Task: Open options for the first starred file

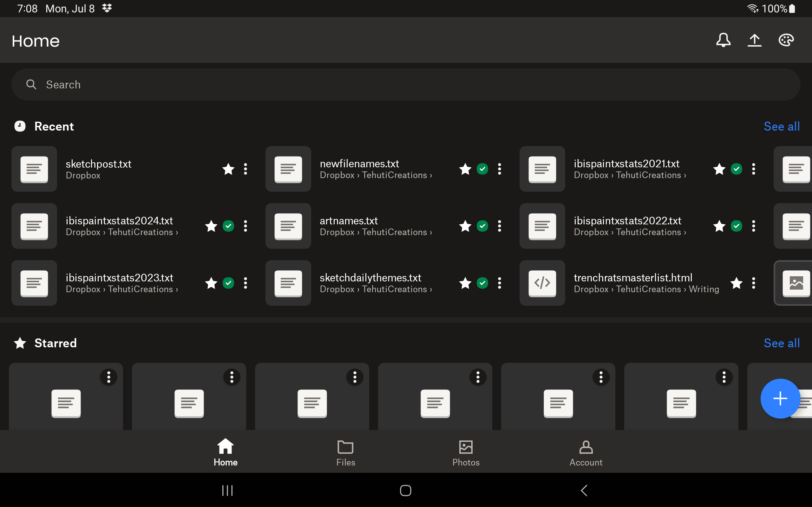Action: click(108, 377)
